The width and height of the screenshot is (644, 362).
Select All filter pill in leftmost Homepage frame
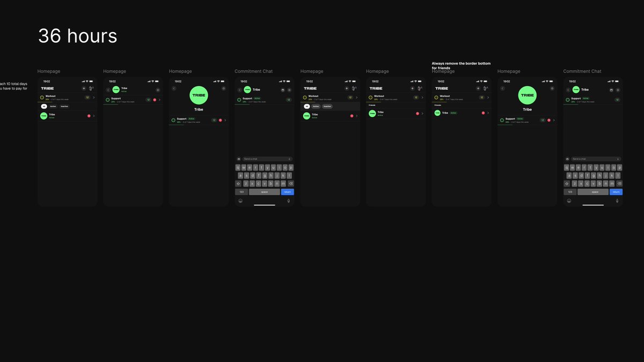tap(44, 107)
